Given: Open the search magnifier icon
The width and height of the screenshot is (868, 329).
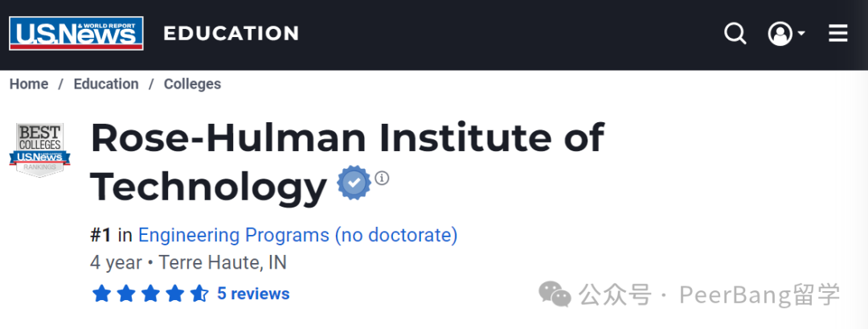Looking at the screenshot, I should [x=735, y=33].
